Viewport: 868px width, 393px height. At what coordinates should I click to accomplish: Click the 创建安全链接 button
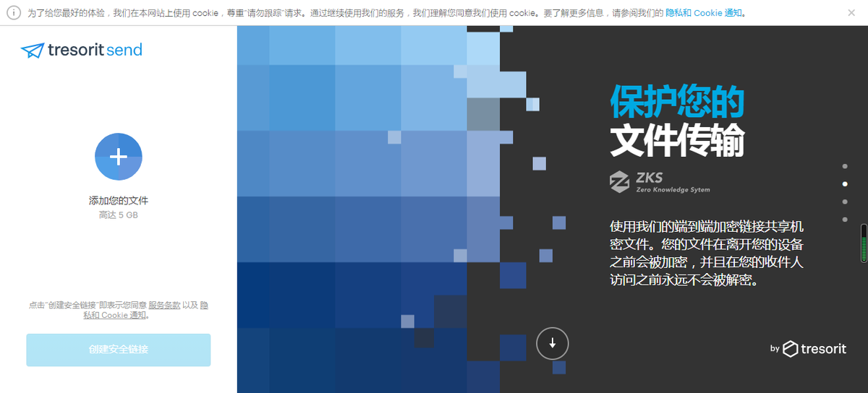pos(119,350)
